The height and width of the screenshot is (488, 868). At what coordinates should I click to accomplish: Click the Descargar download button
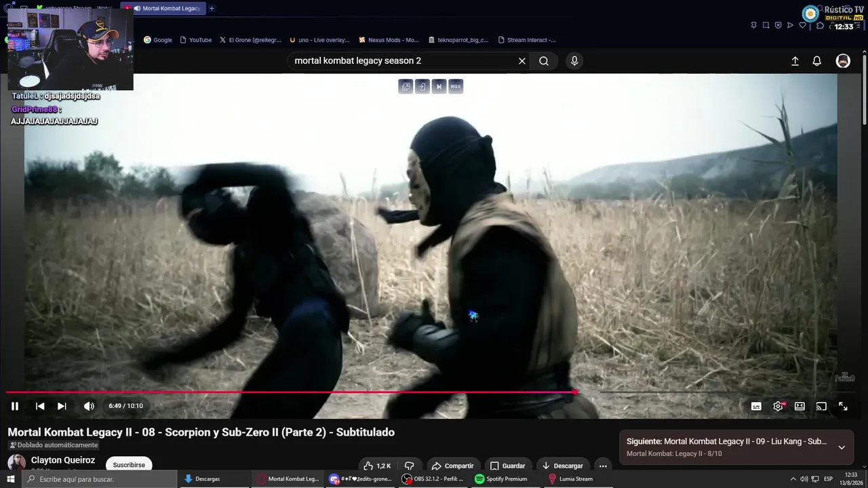562,466
